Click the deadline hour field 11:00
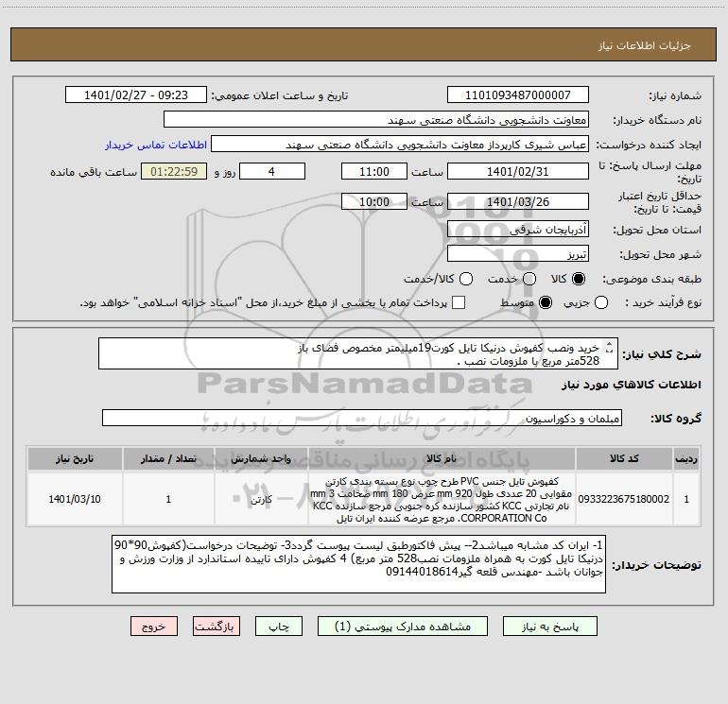 [x=374, y=171]
